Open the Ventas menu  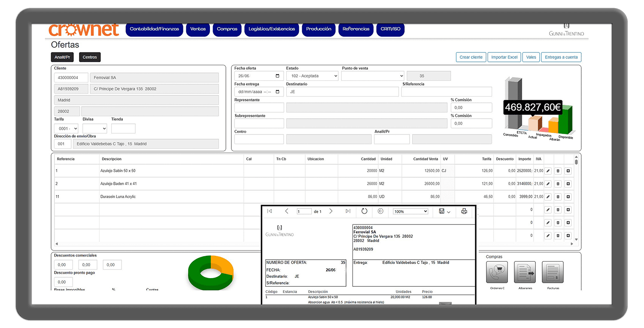pos(198,29)
